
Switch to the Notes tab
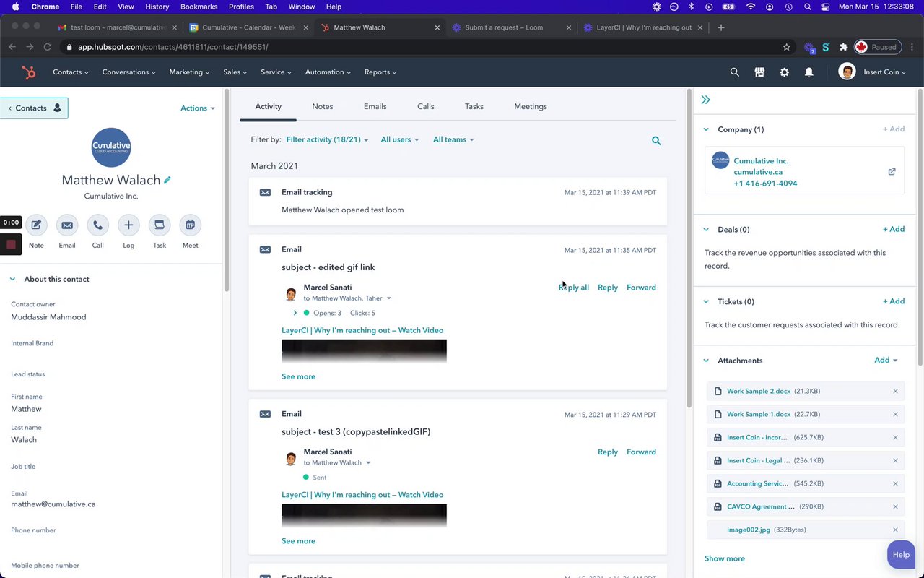(323, 106)
